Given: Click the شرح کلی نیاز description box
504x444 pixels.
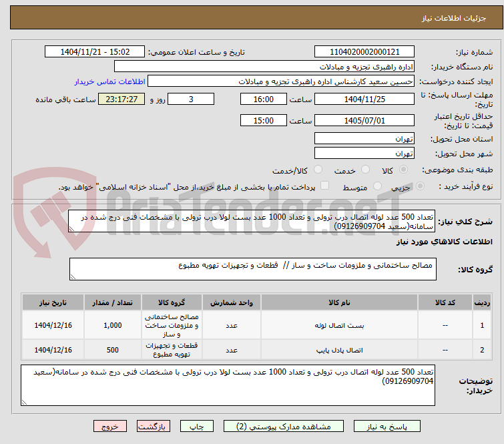Looking at the screenshot, I should click(x=252, y=221).
